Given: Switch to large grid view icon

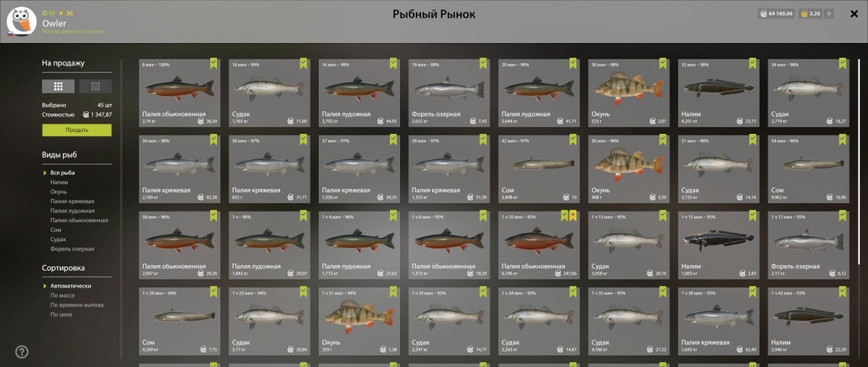Looking at the screenshot, I should point(59,86).
